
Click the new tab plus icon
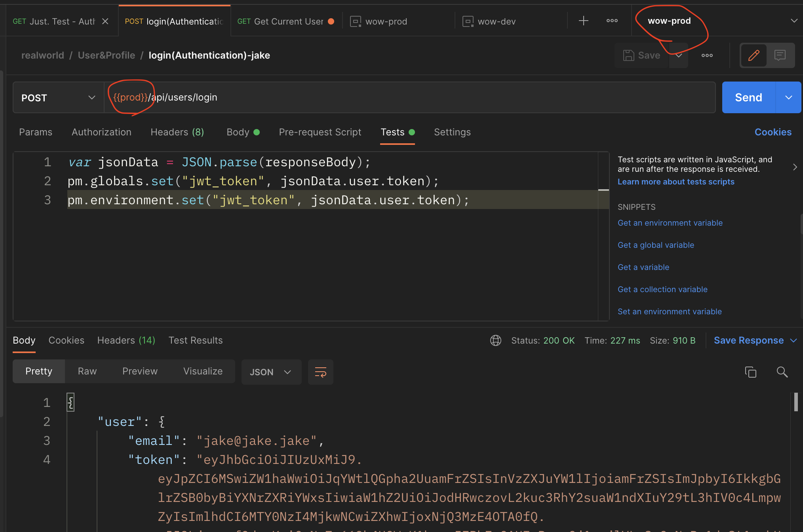tap(583, 21)
